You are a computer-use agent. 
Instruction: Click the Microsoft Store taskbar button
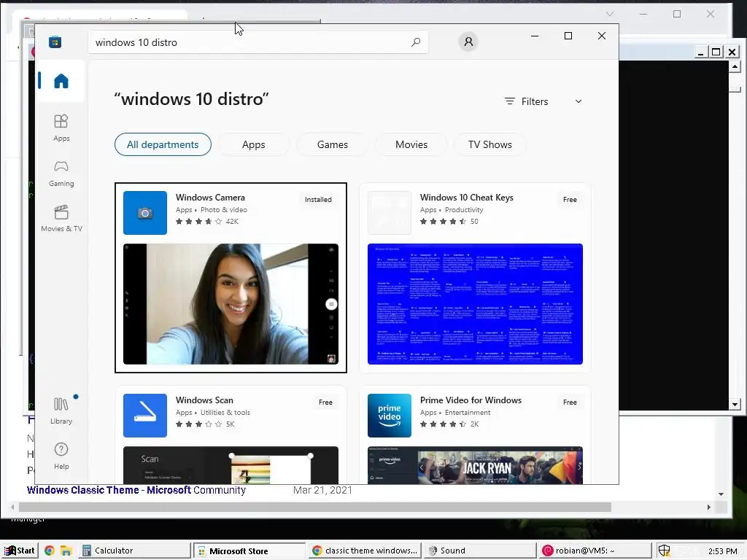249,551
